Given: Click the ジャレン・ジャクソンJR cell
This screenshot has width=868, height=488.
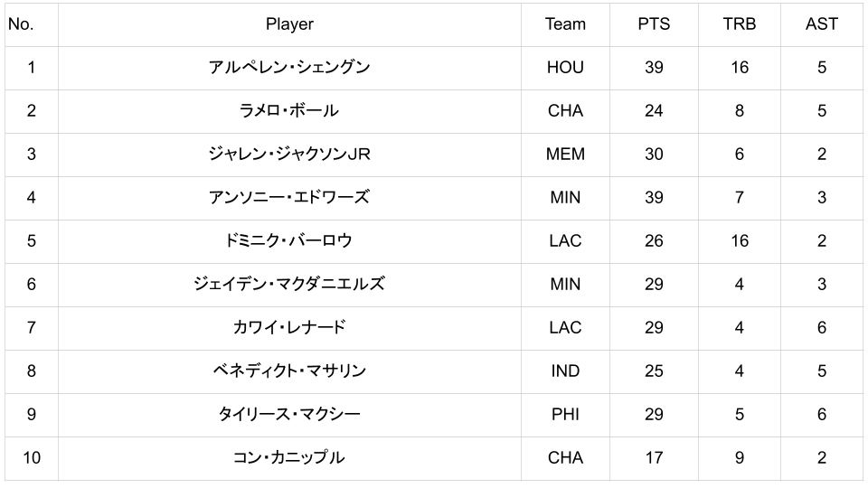Looking at the screenshot, I should pos(289,155).
